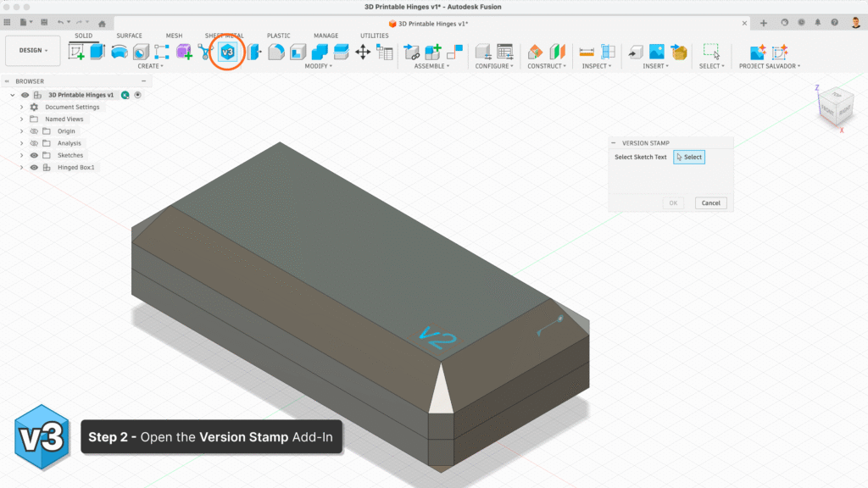
Task: Click the Home icon in the top bar
Action: 102,23
